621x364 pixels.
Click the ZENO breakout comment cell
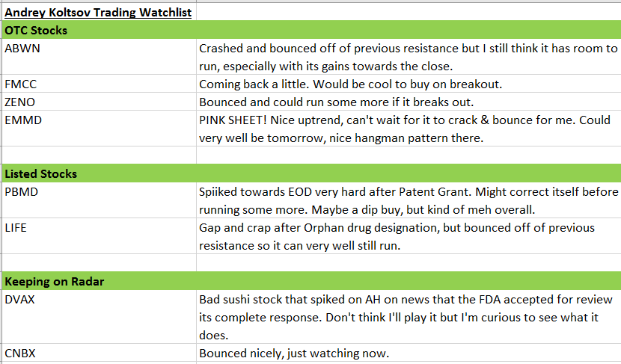pos(408,102)
